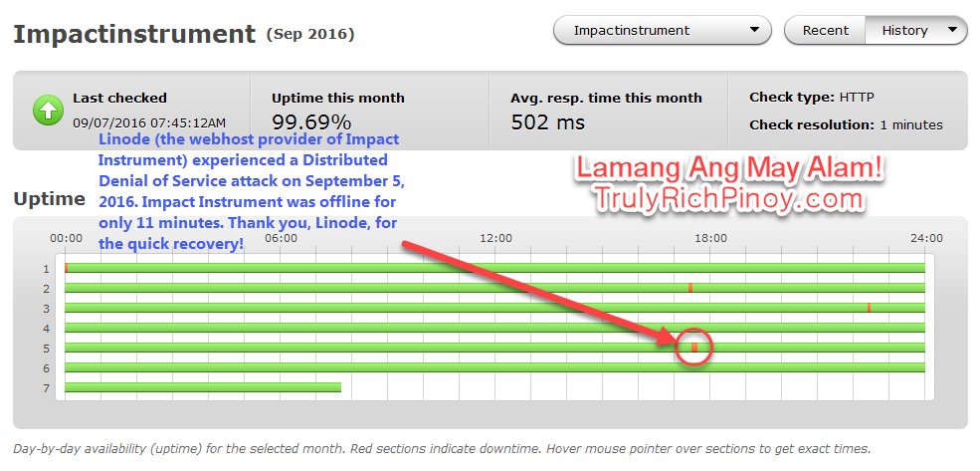
Task: Click the partial day 7 uptime bar
Action: tap(203, 387)
